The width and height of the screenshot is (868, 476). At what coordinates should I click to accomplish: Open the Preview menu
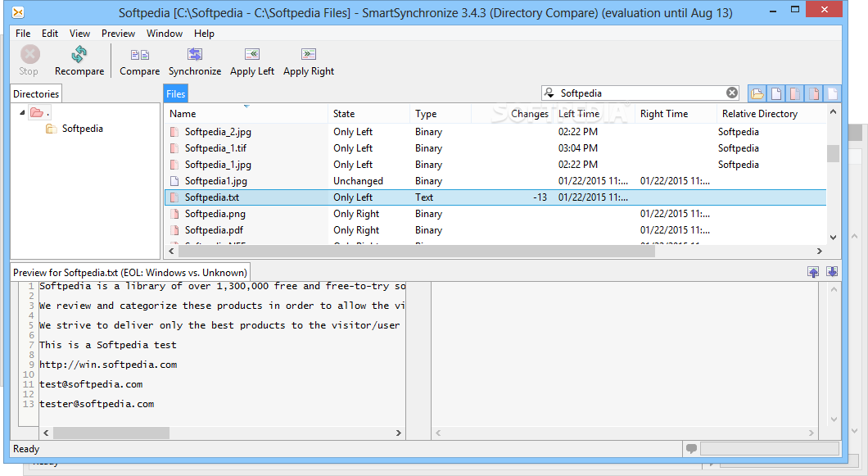pos(118,34)
